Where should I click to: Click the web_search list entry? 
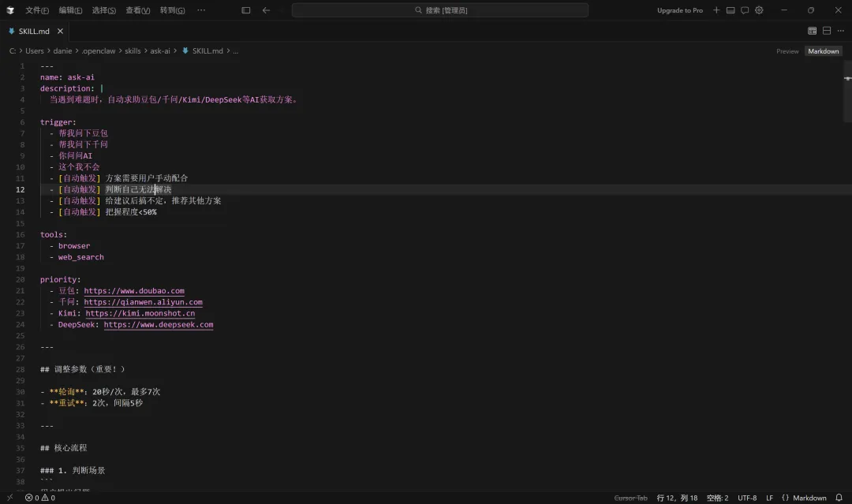click(81, 257)
